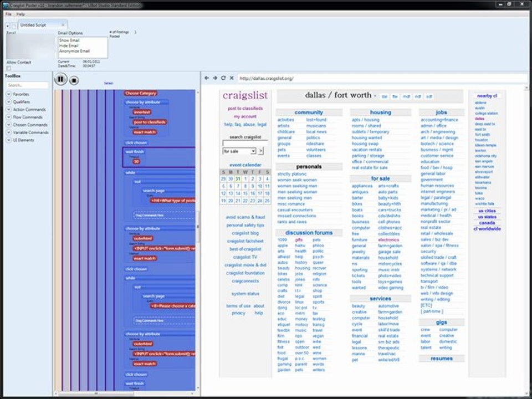Open the 'discussion forums' header link
The image size is (532, 399).
[309, 232]
